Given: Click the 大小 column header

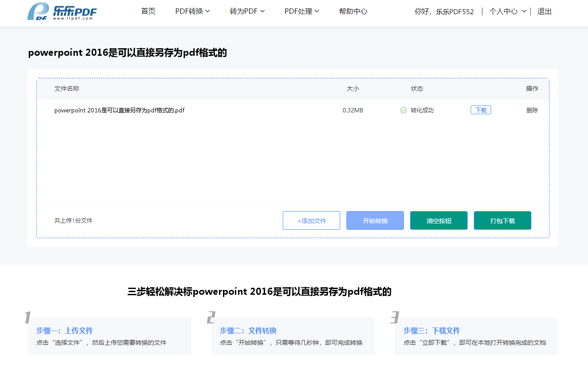Looking at the screenshot, I should click(x=353, y=89).
